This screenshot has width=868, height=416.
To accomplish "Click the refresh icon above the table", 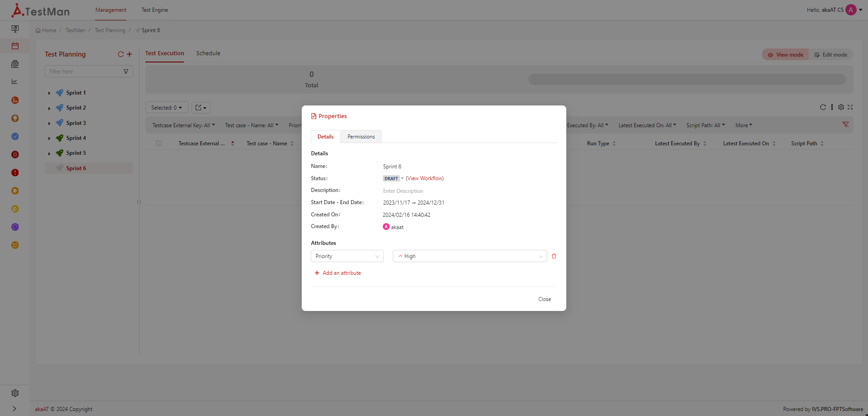I will [x=823, y=107].
